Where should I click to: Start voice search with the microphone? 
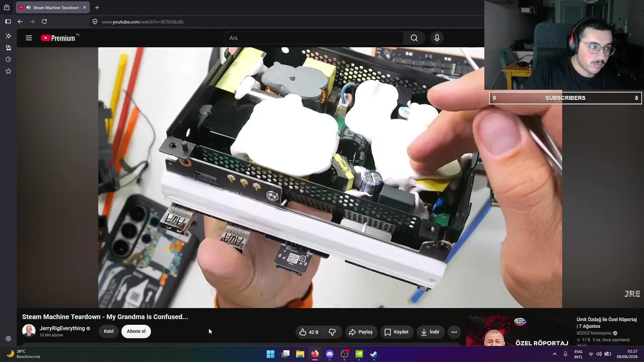pyautogui.click(x=437, y=38)
